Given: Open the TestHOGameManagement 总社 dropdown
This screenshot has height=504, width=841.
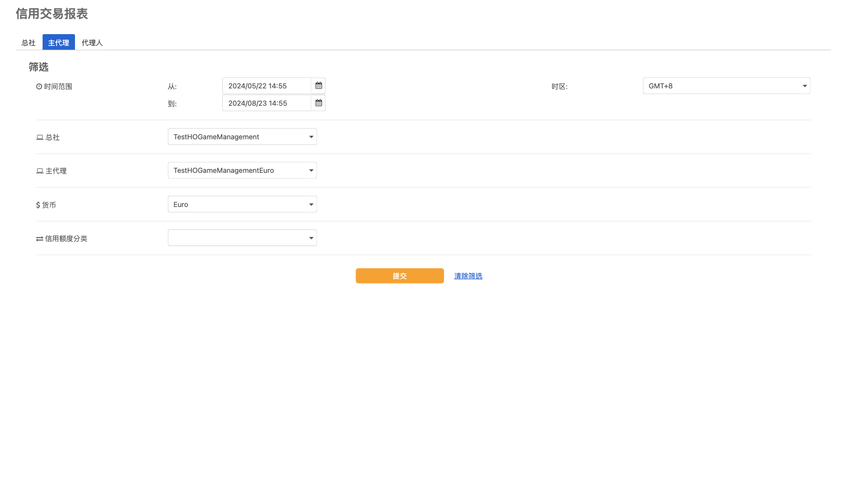Looking at the screenshot, I should point(242,137).
